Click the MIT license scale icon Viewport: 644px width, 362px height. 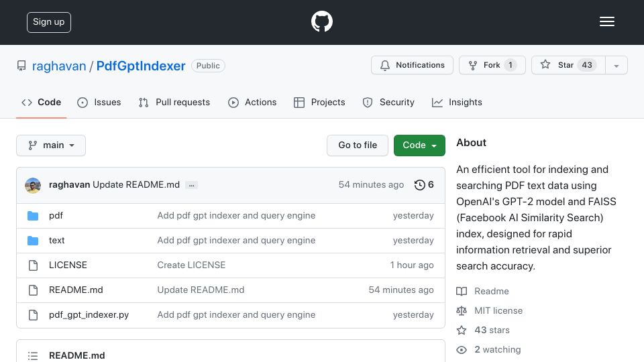click(x=462, y=310)
